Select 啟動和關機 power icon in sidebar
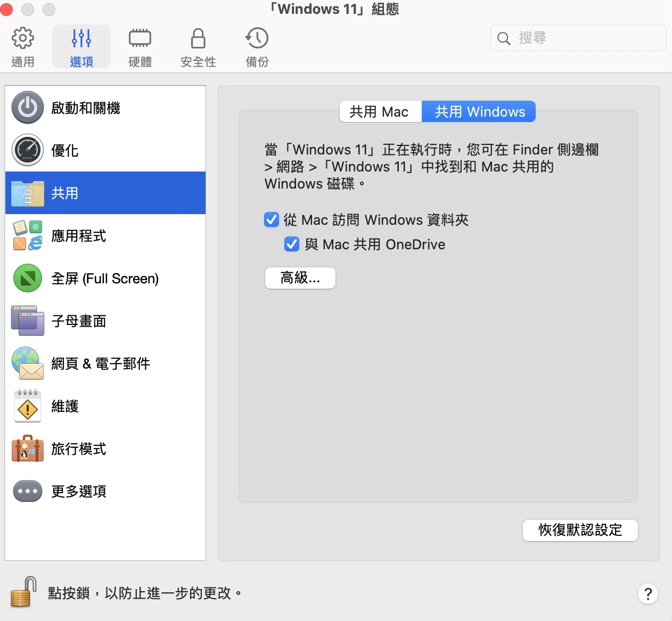Viewport: 672px width, 621px height. click(28, 108)
